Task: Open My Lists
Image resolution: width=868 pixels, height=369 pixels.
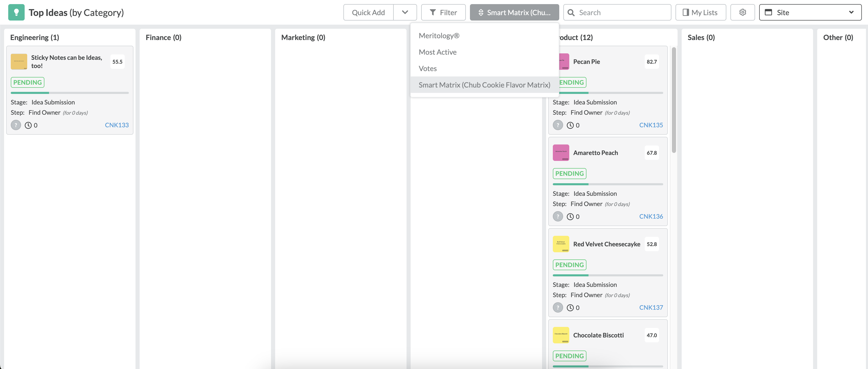Action: pos(700,13)
